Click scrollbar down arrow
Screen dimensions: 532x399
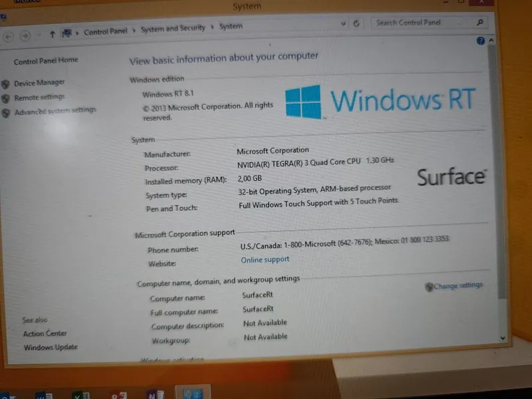click(503, 338)
